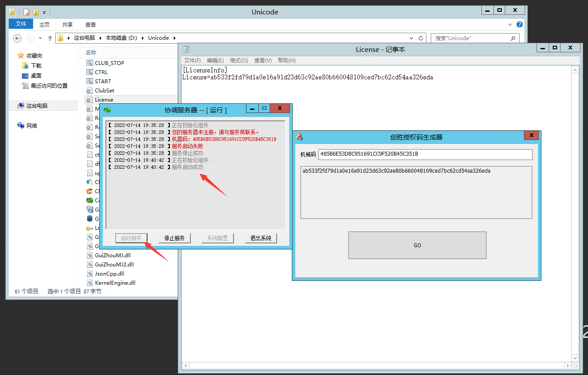Click the 退出系统 button
This screenshot has width=588, height=375.
tap(260, 238)
